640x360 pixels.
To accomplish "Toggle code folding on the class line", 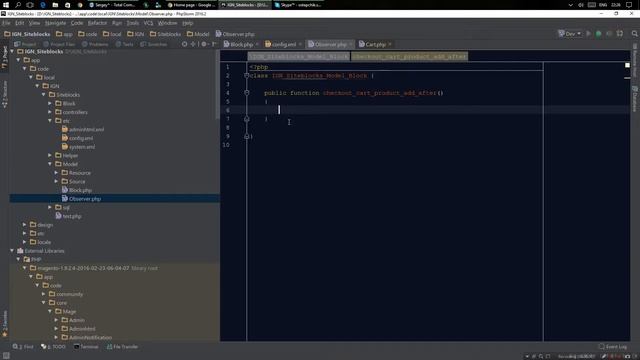I will (247, 76).
